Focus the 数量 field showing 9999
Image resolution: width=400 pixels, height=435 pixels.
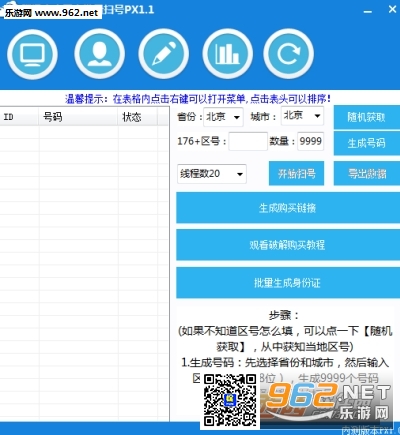[310, 141]
